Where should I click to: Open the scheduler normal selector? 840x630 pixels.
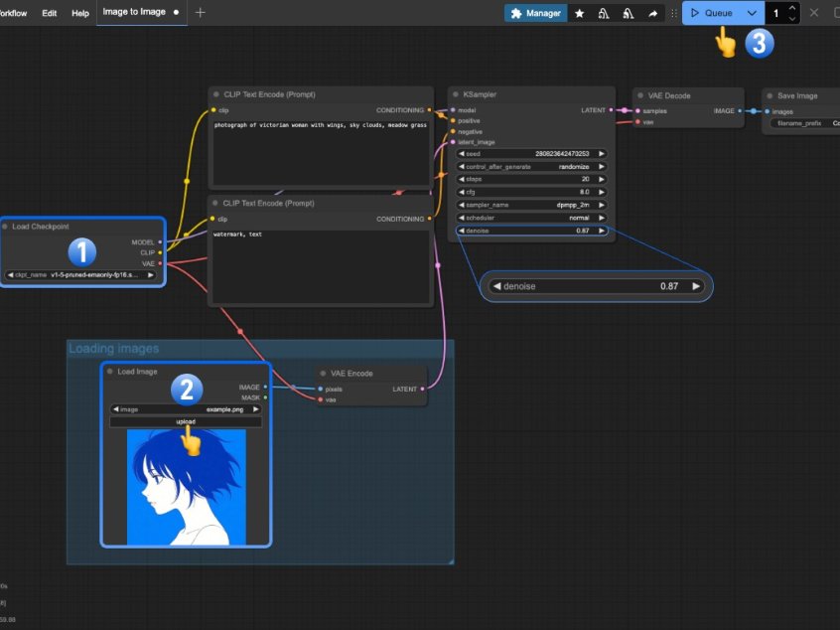point(531,218)
